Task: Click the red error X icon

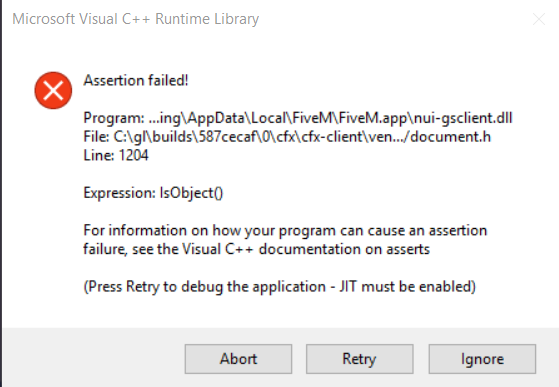Action: (x=53, y=90)
